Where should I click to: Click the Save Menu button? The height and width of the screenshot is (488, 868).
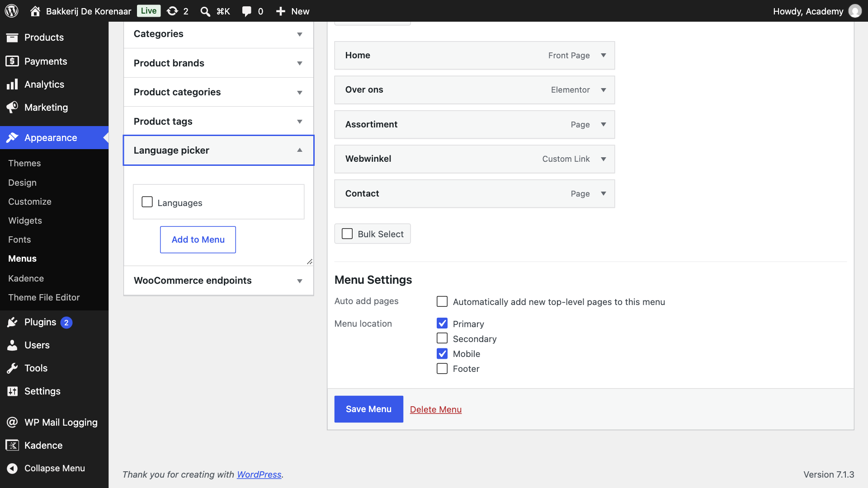point(369,409)
